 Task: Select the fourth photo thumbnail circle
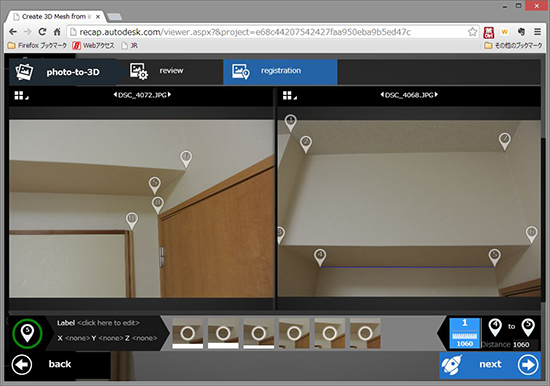294,333
